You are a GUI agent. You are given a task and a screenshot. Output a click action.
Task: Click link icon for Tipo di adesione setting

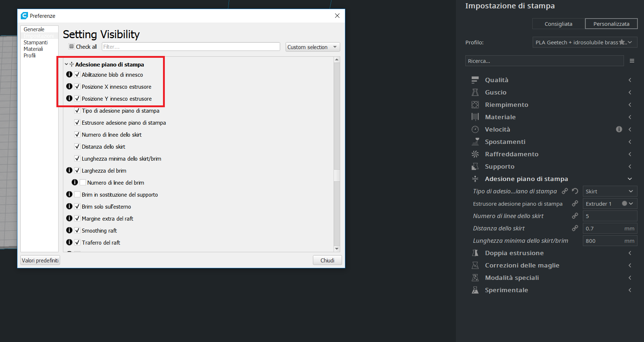tap(565, 191)
